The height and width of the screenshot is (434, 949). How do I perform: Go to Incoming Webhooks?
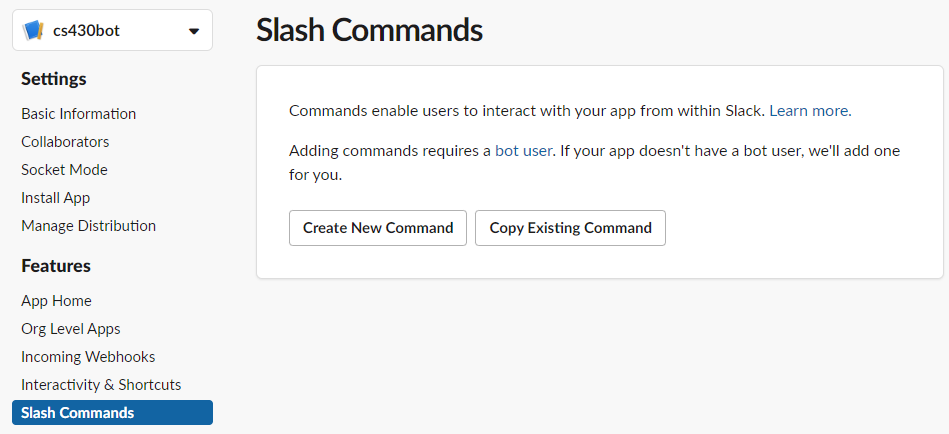click(88, 357)
